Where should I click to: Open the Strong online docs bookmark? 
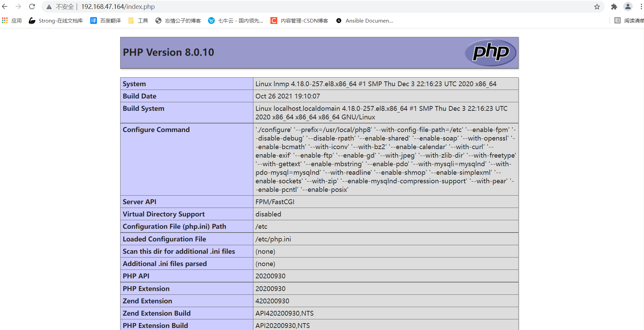click(x=56, y=21)
